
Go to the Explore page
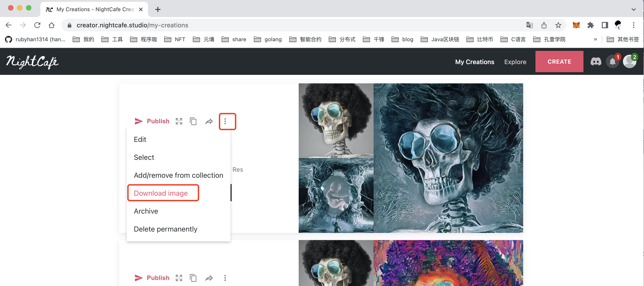515,62
